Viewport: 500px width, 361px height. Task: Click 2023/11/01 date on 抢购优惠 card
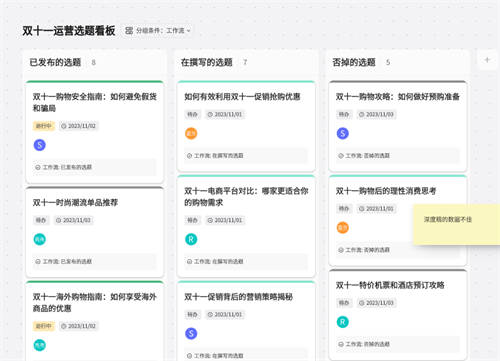pos(225,114)
